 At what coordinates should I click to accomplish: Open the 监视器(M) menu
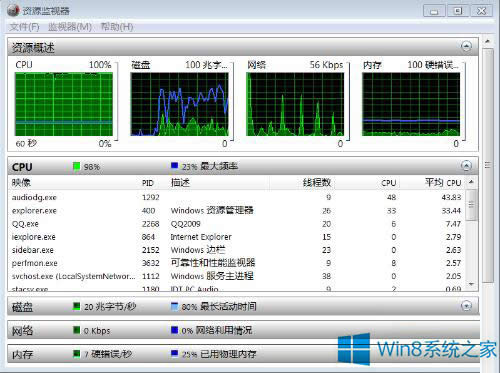70,26
